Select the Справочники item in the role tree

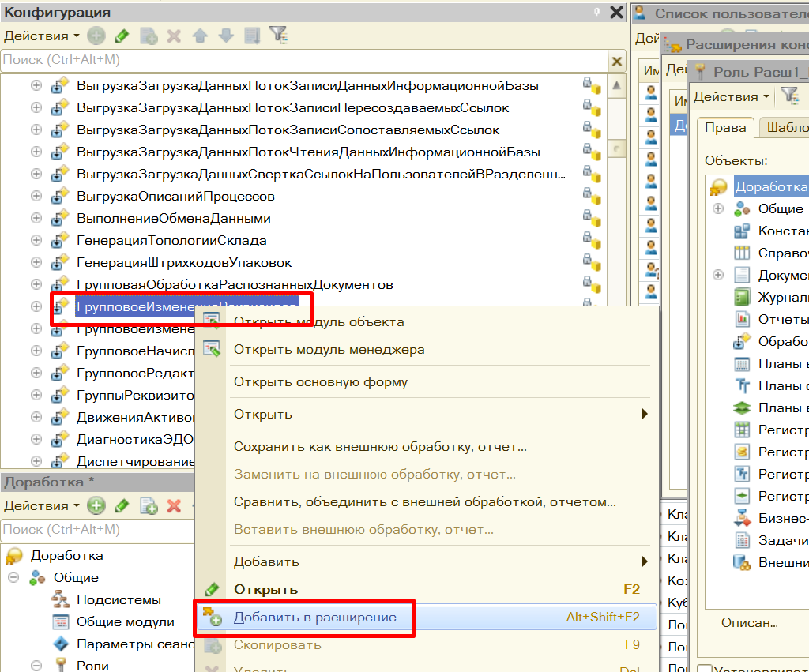[783, 253]
